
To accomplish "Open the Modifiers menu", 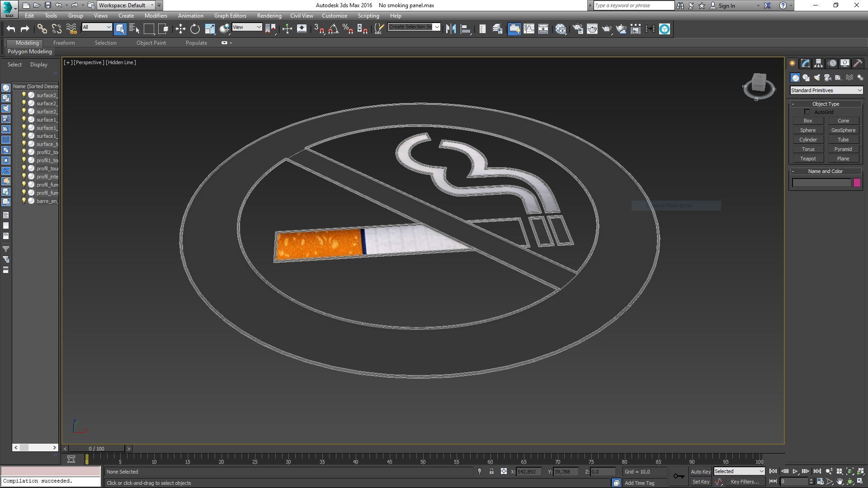I will 156,16.
